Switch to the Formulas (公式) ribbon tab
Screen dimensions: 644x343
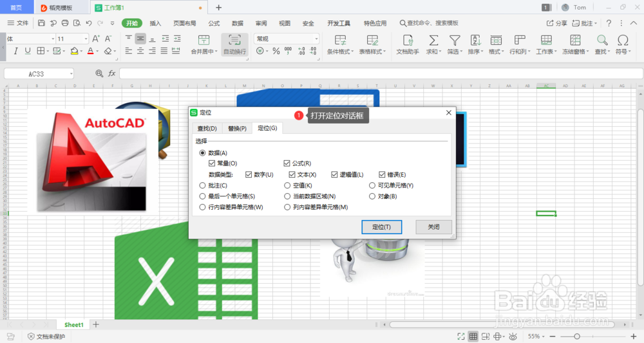click(214, 23)
